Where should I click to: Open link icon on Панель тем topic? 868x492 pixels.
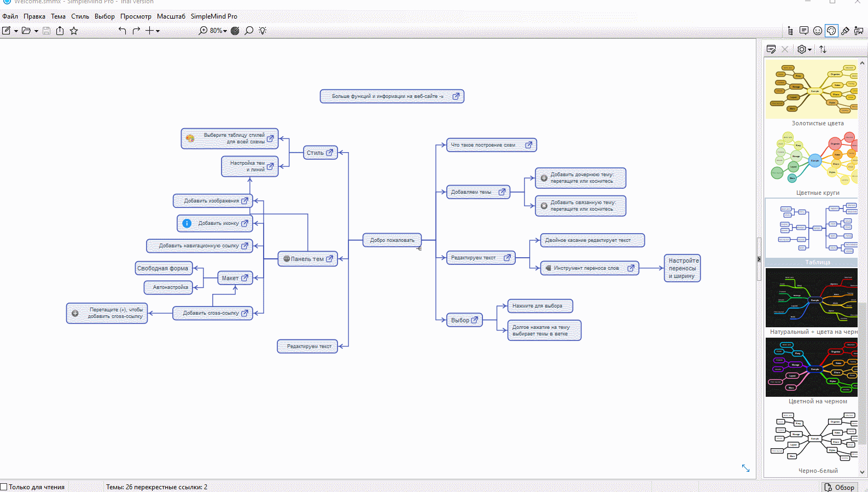[x=330, y=259]
